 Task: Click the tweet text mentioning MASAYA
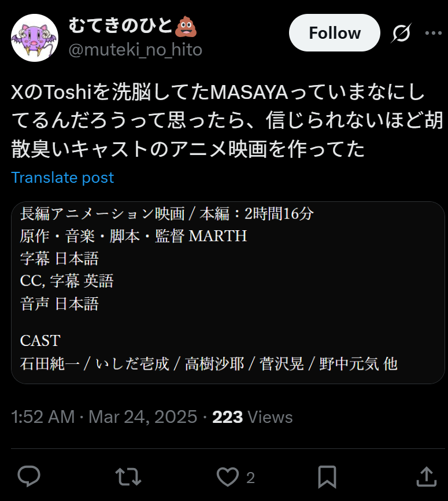[227, 121]
